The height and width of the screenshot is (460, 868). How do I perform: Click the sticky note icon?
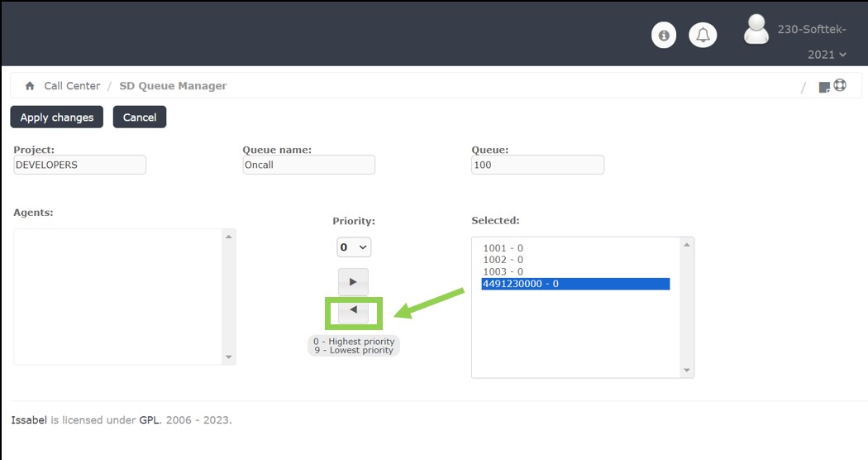824,87
